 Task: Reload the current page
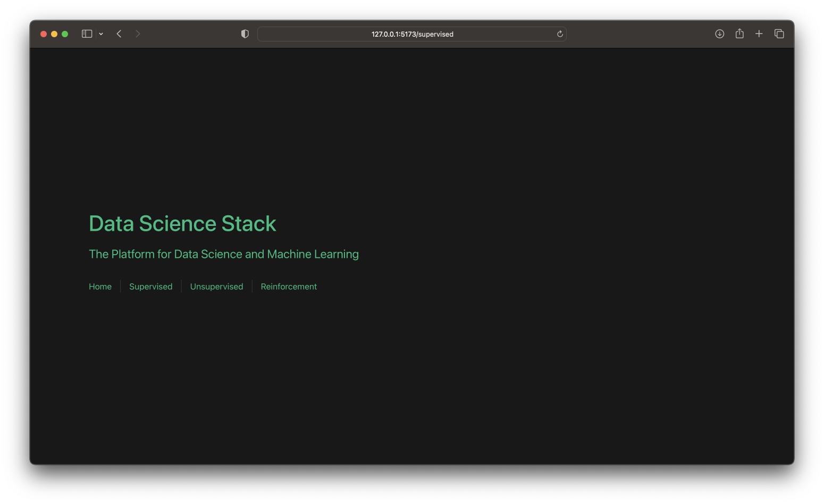560,34
